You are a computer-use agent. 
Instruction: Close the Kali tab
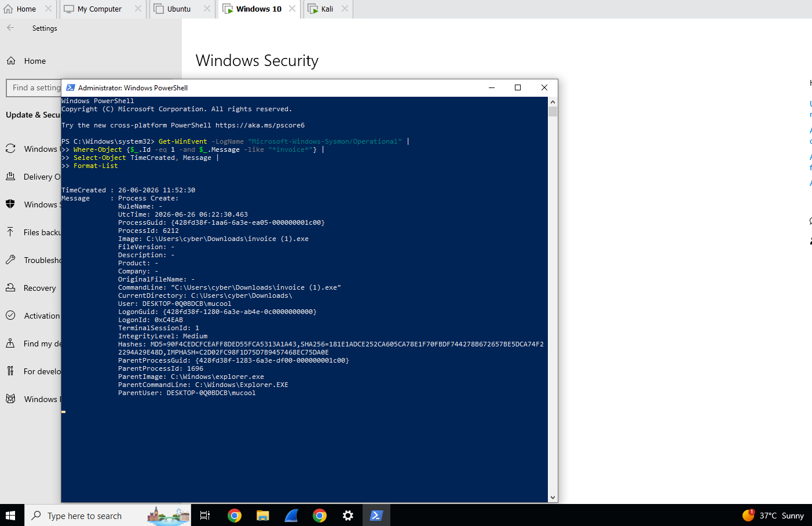345,9
